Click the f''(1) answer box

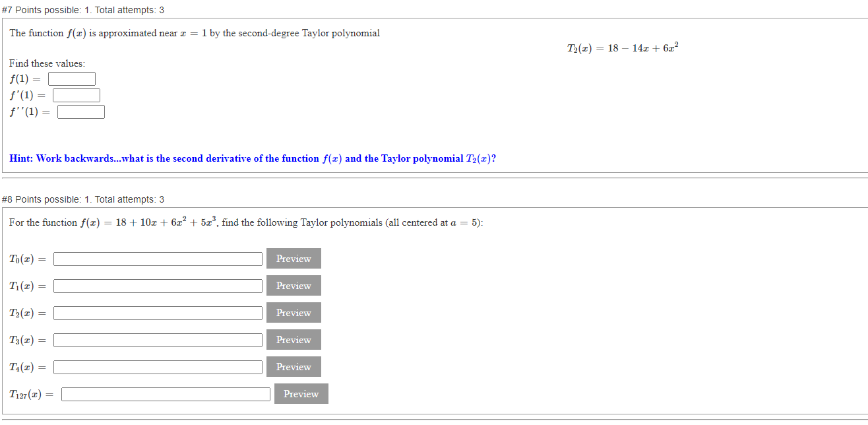pyautogui.click(x=80, y=111)
